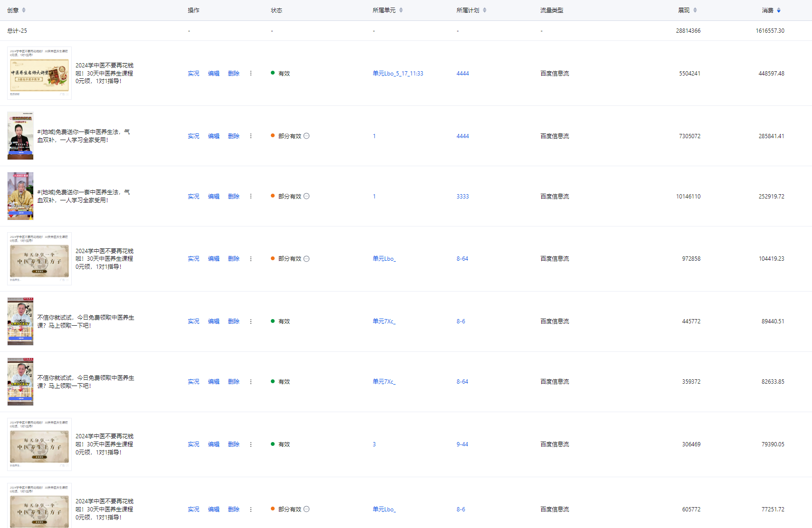Open plan link 3333
This screenshot has width=812, height=528.
(462, 197)
